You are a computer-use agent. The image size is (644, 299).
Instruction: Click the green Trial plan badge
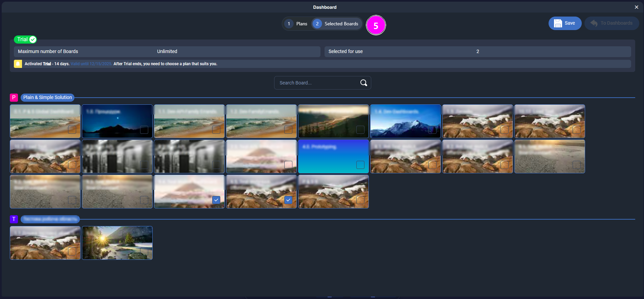(x=25, y=40)
